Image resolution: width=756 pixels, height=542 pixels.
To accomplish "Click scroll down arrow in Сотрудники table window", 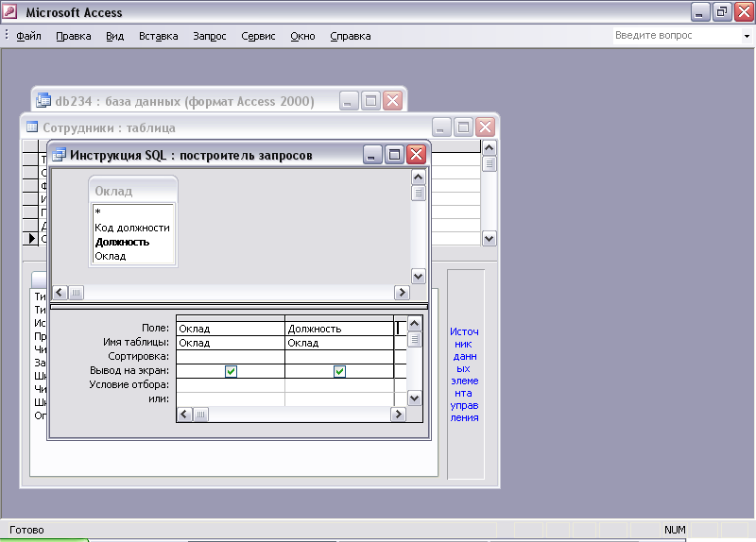I will [489, 239].
